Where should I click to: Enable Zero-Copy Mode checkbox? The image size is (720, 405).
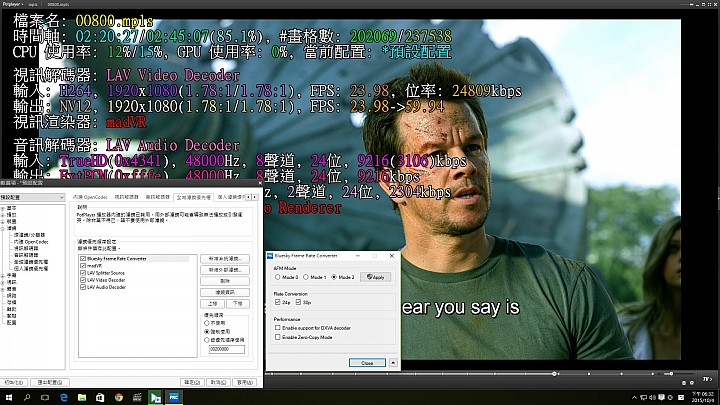click(x=277, y=337)
